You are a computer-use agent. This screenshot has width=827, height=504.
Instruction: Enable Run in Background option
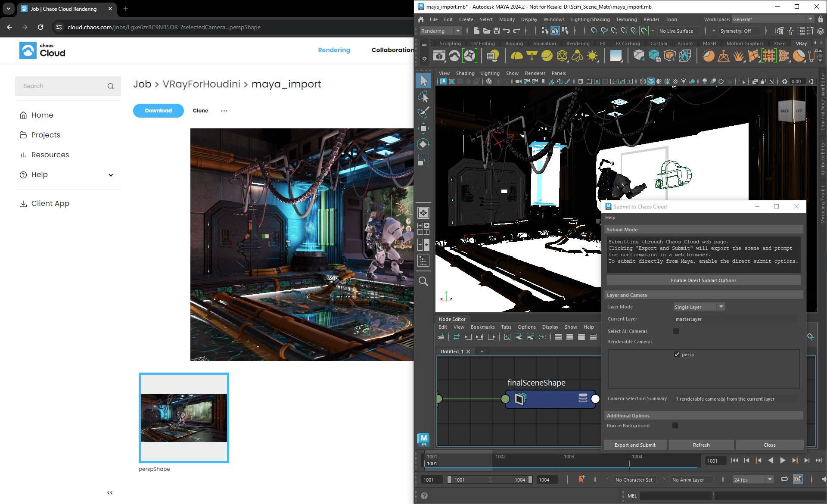[675, 425]
